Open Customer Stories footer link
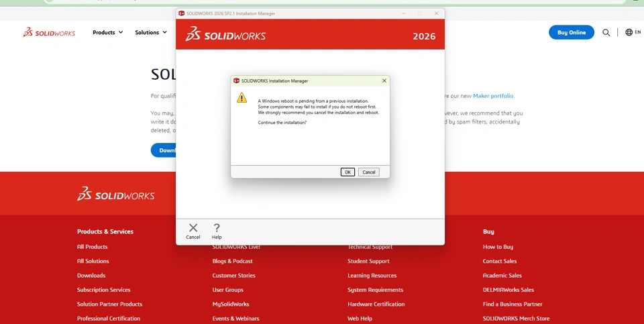The height and width of the screenshot is (324, 644). pyautogui.click(x=233, y=276)
